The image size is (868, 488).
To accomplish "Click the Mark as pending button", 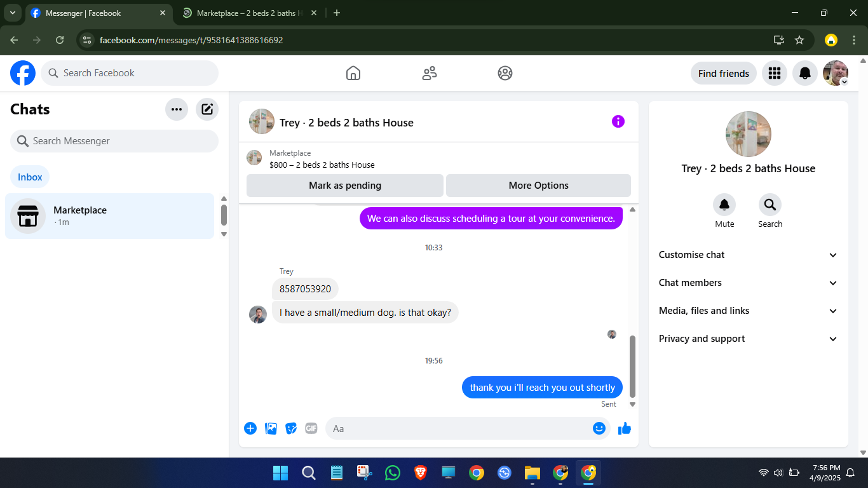I will pyautogui.click(x=345, y=186).
